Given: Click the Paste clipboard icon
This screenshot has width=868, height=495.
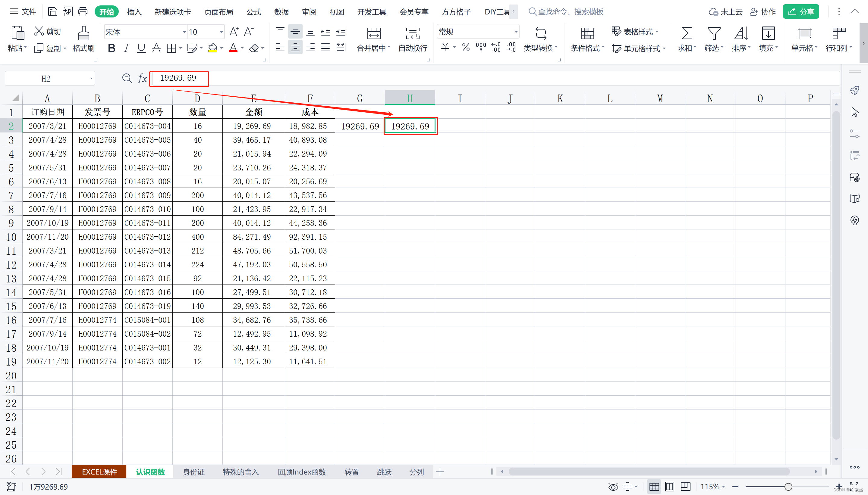Looking at the screenshot, I should pos(17,33).
